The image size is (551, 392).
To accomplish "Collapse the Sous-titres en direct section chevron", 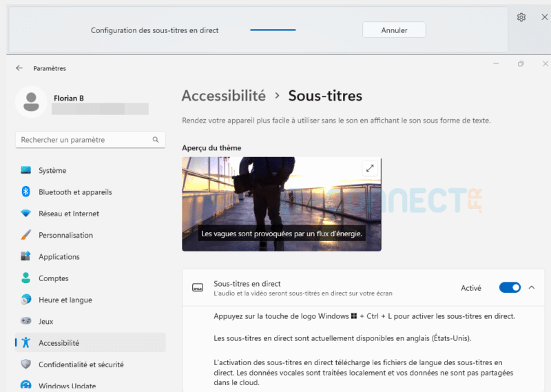I will click(x=531, y=288).
